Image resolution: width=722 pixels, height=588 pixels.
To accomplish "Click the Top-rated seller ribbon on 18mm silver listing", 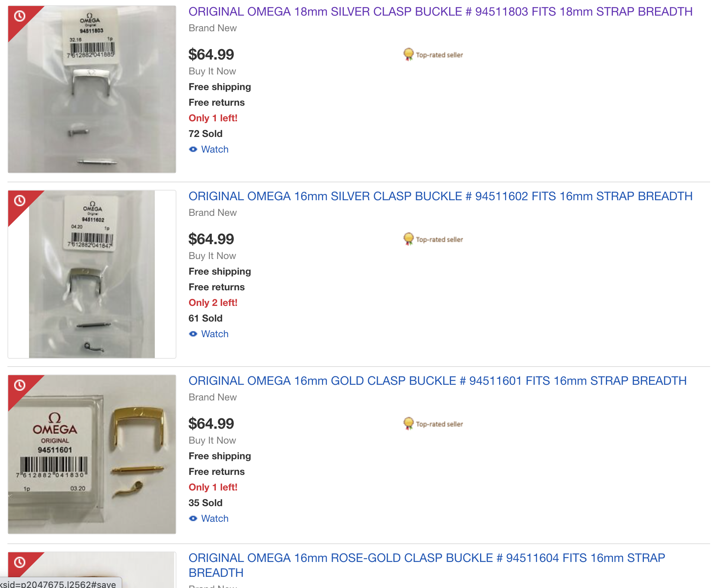I will point(409,54).
